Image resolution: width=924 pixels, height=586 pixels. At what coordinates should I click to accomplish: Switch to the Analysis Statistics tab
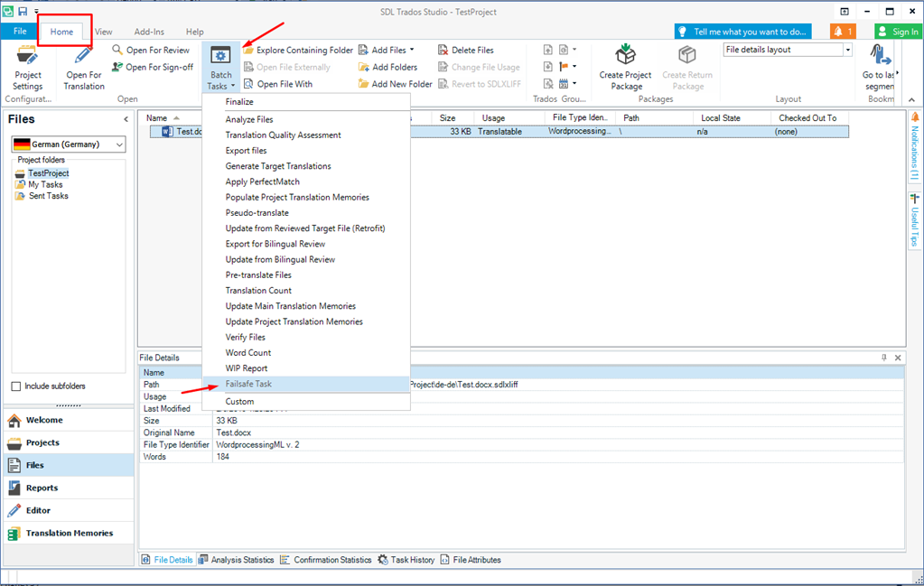click(x=237, y=560)
